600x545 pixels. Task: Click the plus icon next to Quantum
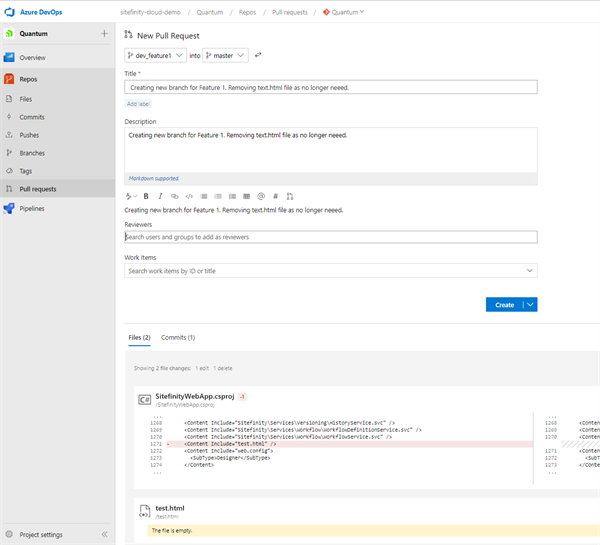tap(104, 34)
